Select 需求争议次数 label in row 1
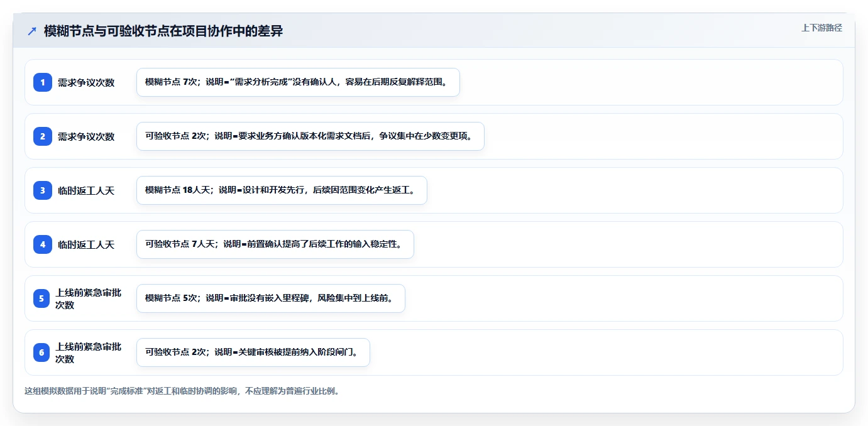 click(86, 82)
